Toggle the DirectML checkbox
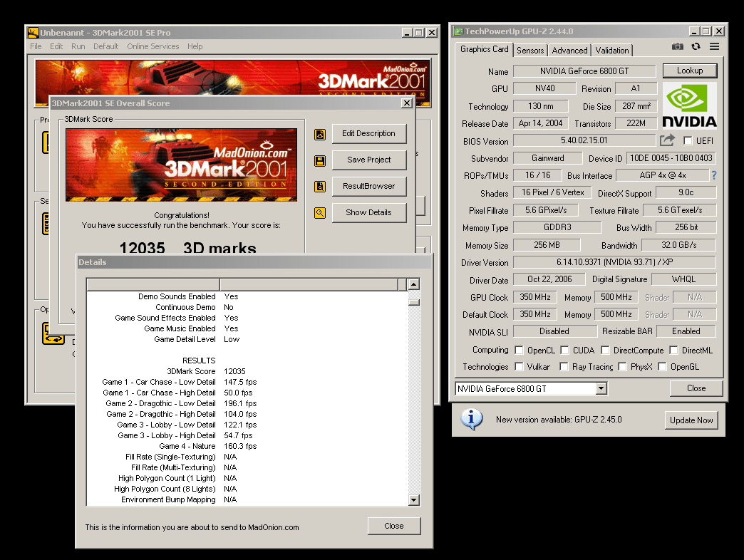 coord(673,351)
